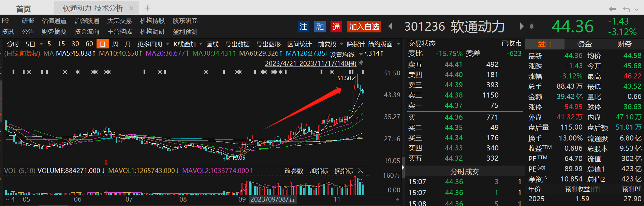This screenshot has width=644, height=206.
Task: Open 估值通道 menu item
Action: [54, 21]
